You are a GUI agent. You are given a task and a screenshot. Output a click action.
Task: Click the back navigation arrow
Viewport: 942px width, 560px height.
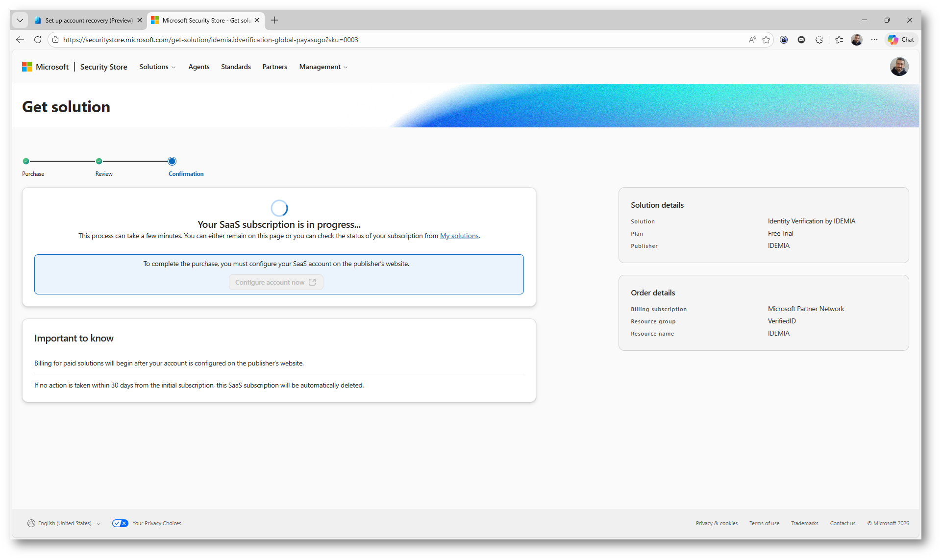[x=20, y=40]
